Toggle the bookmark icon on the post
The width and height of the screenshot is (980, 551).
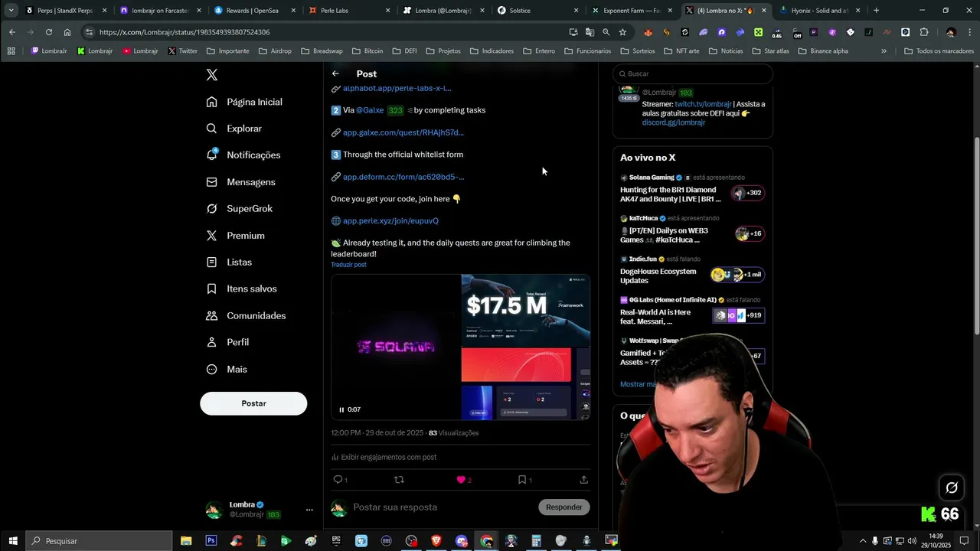[x=522, y=480]
